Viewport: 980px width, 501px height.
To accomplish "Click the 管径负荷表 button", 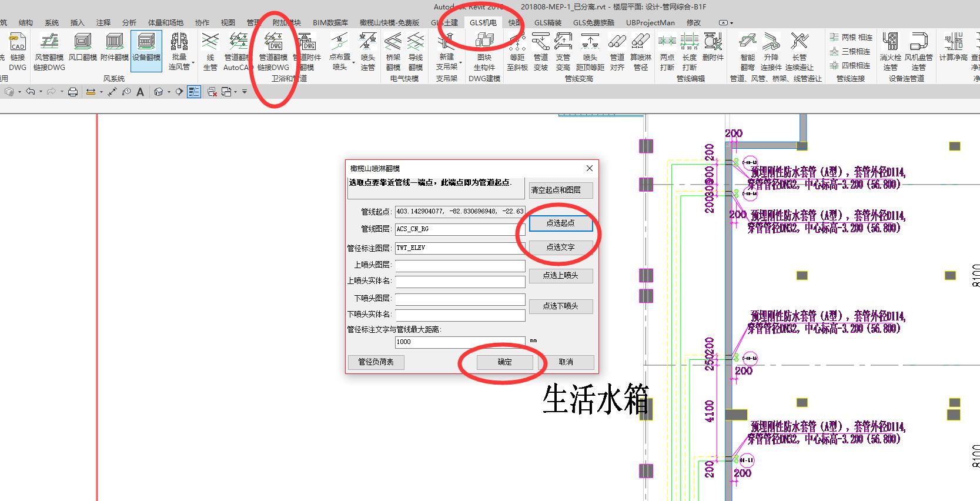I will click(376, 362).
